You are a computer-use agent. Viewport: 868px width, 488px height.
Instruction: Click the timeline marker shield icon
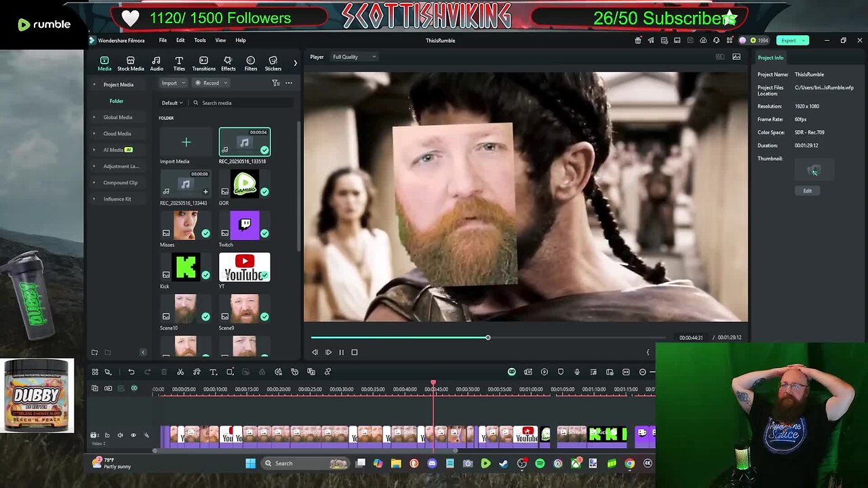(561, 372)
